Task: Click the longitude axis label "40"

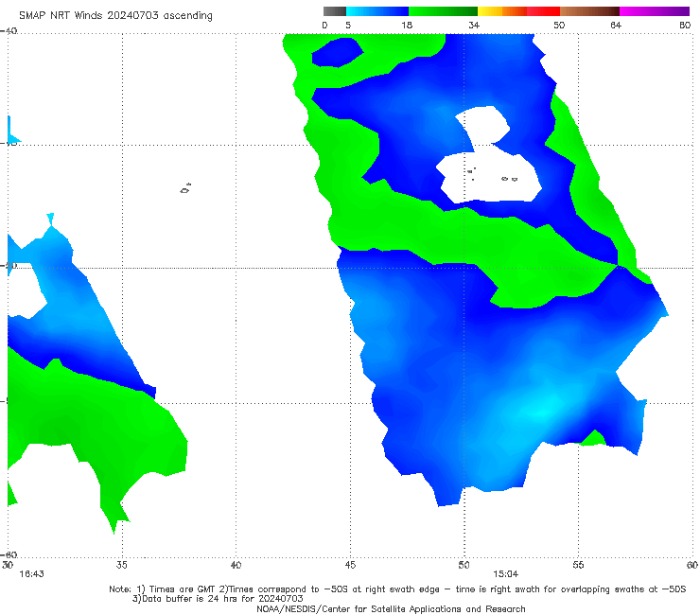Action: (x=236, y=565)
